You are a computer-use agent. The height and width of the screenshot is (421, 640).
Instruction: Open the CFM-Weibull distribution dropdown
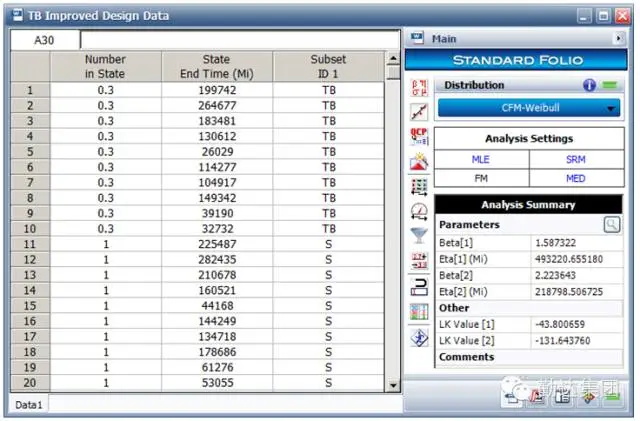tap(529, 108)
